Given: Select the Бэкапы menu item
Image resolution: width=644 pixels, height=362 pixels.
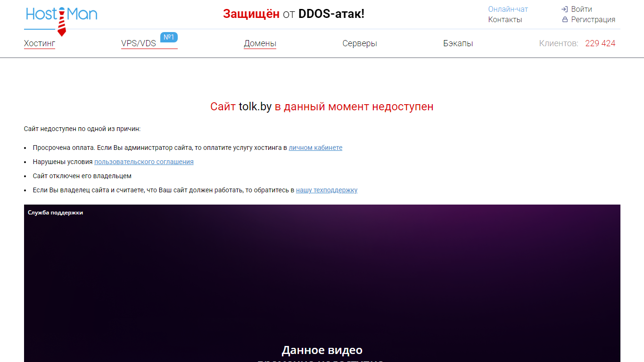Looking at the screenshot, I should coord(458,43).
